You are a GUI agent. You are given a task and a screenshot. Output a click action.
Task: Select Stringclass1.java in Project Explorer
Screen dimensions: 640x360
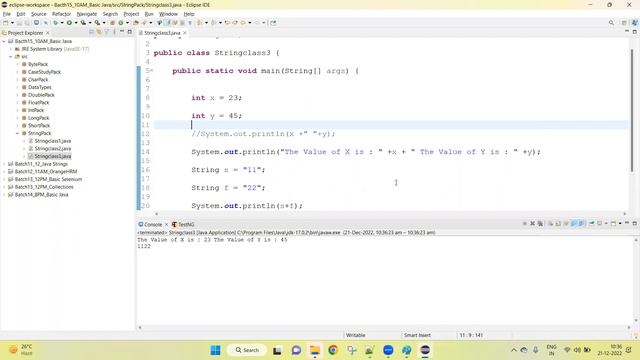click(x=52, y=141)
